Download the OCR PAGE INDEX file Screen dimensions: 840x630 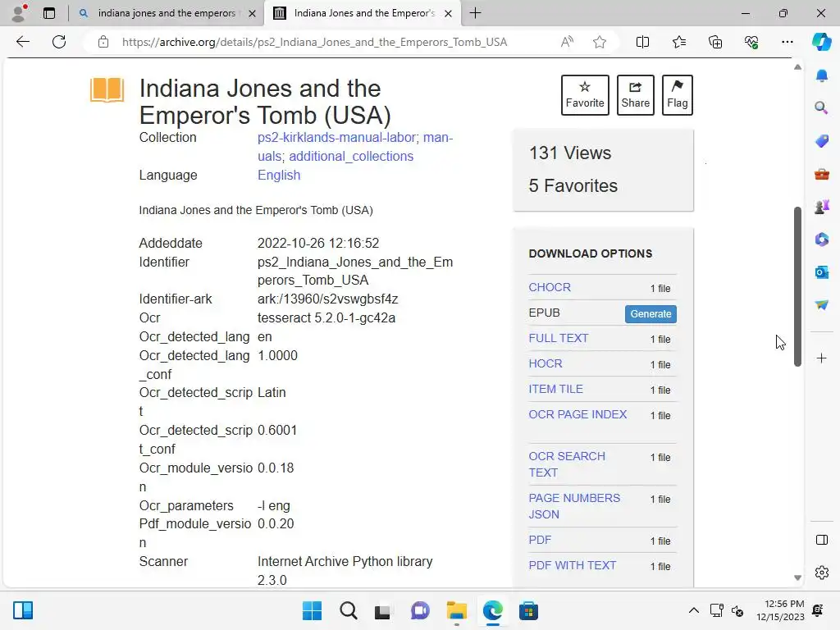coord(577,414)
